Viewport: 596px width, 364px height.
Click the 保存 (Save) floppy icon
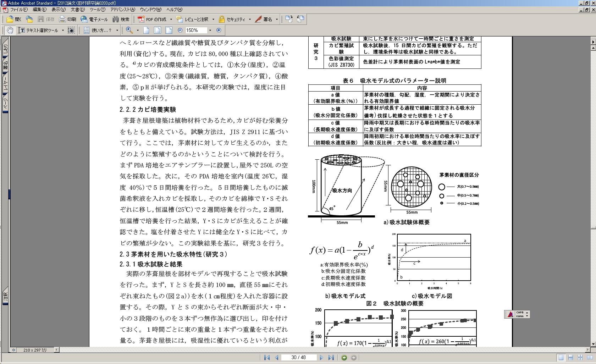(x=41, y=19)
